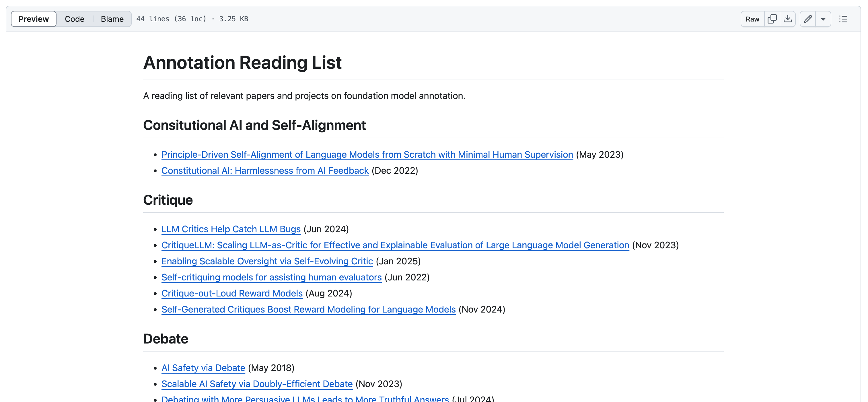Click the Critique section heading

[x=168, y=200]
